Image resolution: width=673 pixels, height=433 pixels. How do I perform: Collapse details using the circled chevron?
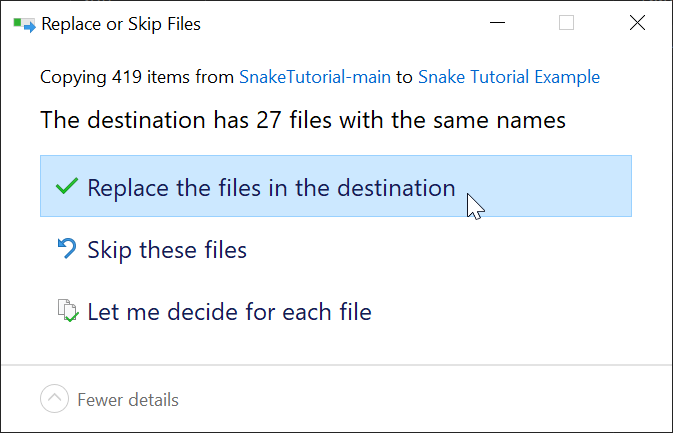[x=54, y=400]
